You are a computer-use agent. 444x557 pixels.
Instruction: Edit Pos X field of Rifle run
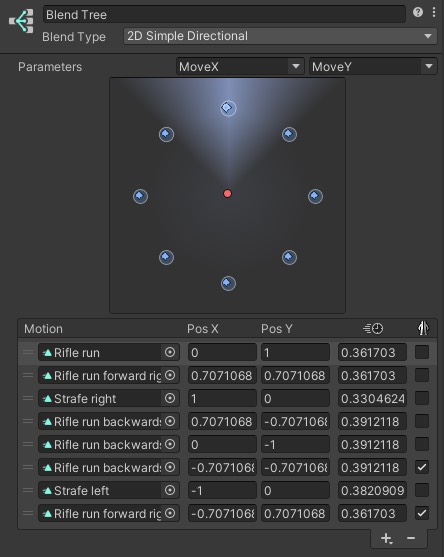point(222,352)
